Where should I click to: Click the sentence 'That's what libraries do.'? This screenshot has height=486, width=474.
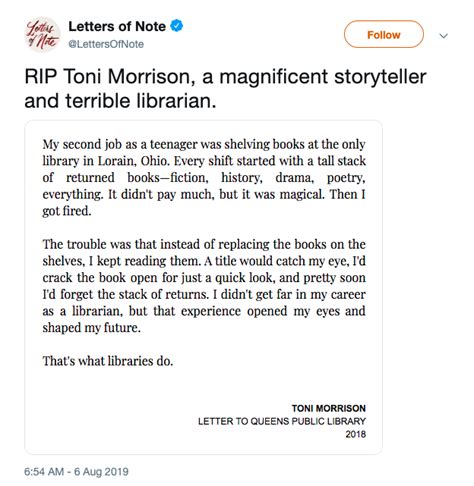(x=108, y=361)
